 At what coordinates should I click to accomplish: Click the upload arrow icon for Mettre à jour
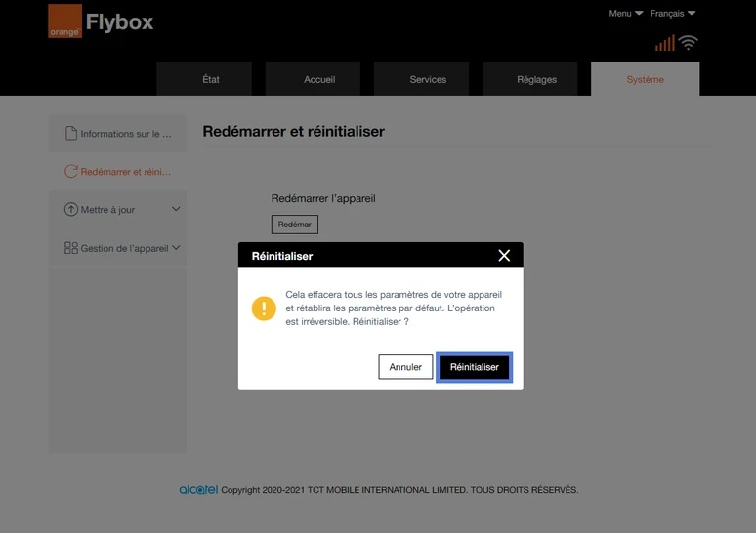71,209
